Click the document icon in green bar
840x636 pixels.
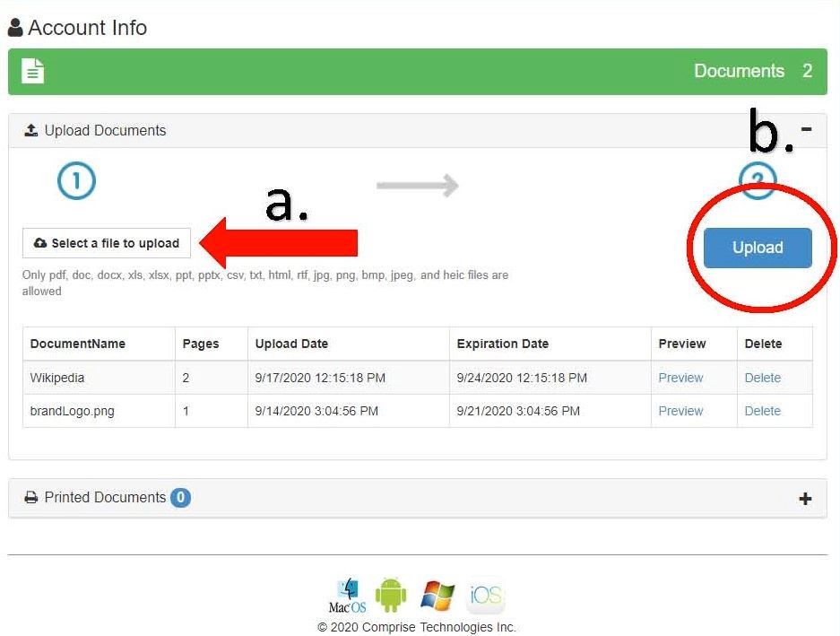pyautogui.click(x=33, y=72)
